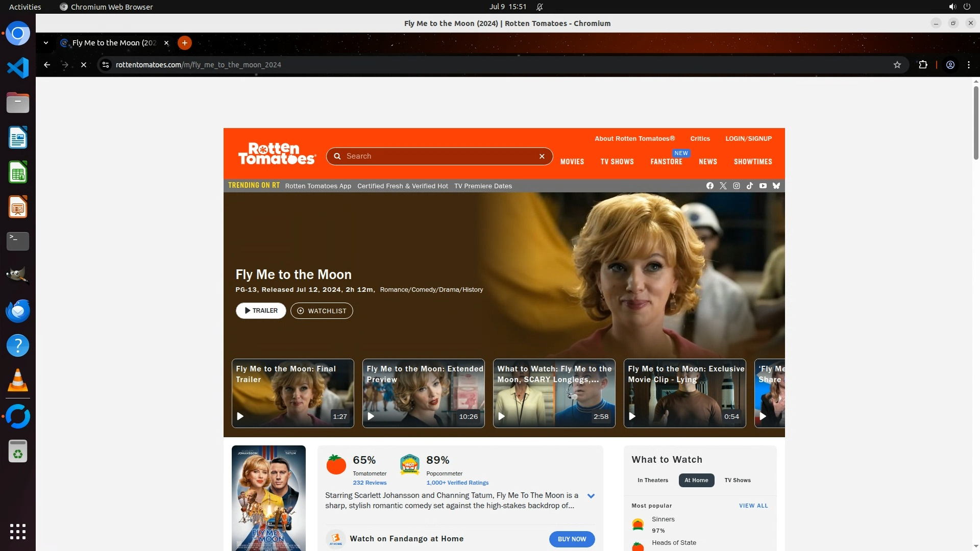The height and width of the screenshot is (551, 980).
Task: Click the YouTube social icon
Action: pos(763,186)
